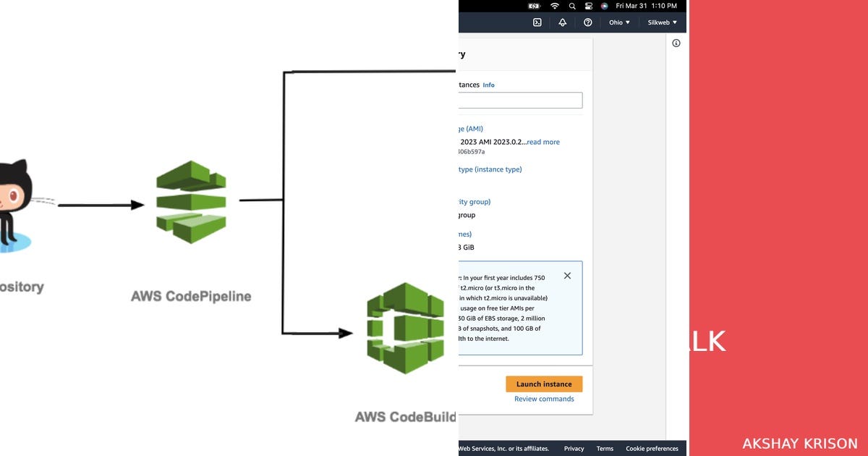Open the Review commands link

(543, 399)
